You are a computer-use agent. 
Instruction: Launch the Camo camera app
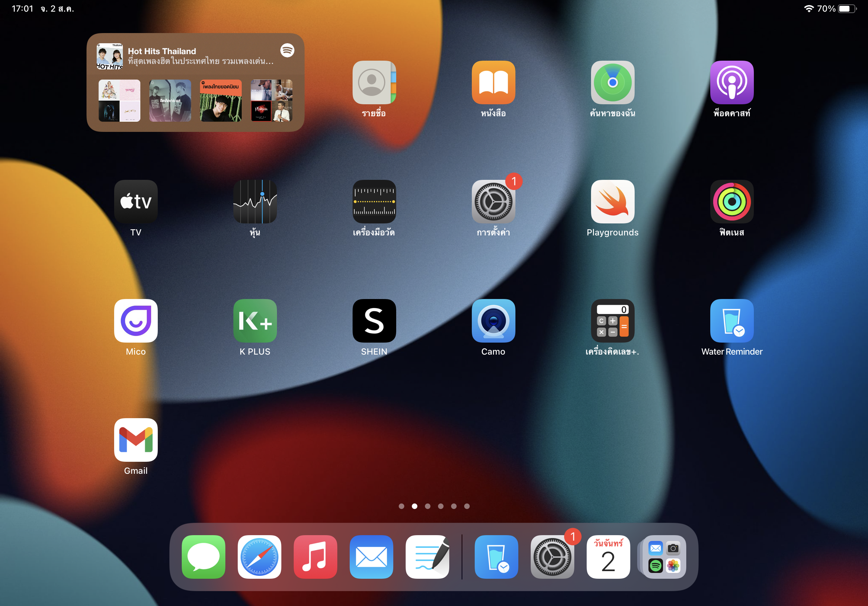493,321
